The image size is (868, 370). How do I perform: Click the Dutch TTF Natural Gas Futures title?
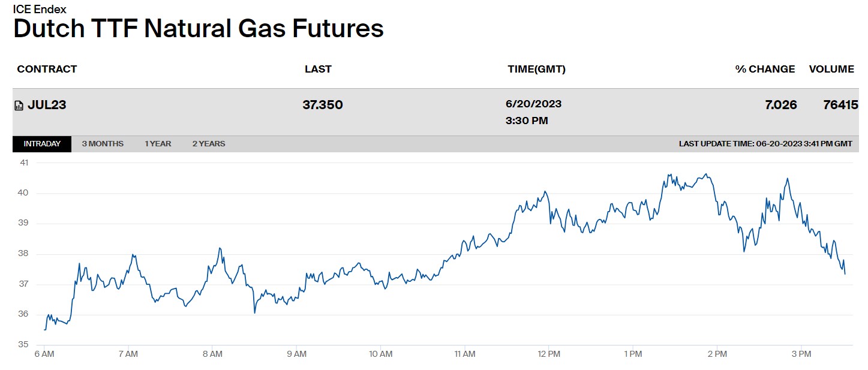(x=199, y=28)
